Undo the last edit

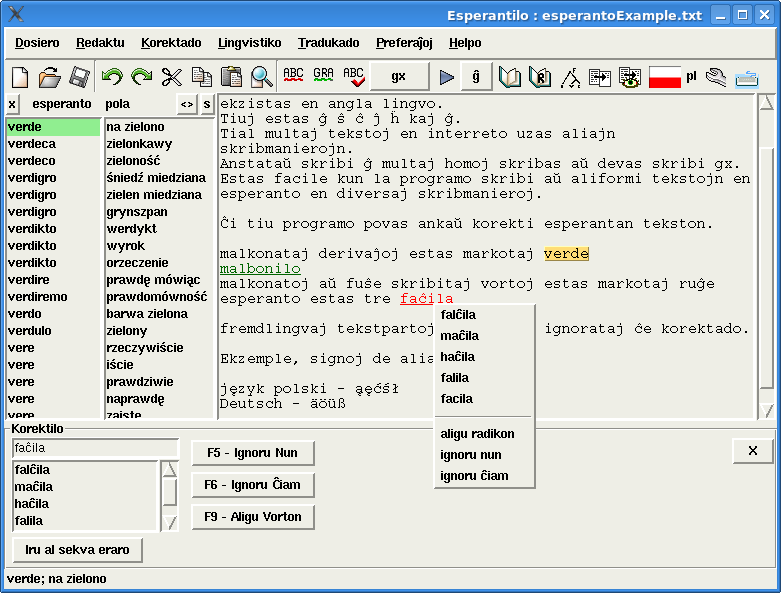[x=112, y=77]
